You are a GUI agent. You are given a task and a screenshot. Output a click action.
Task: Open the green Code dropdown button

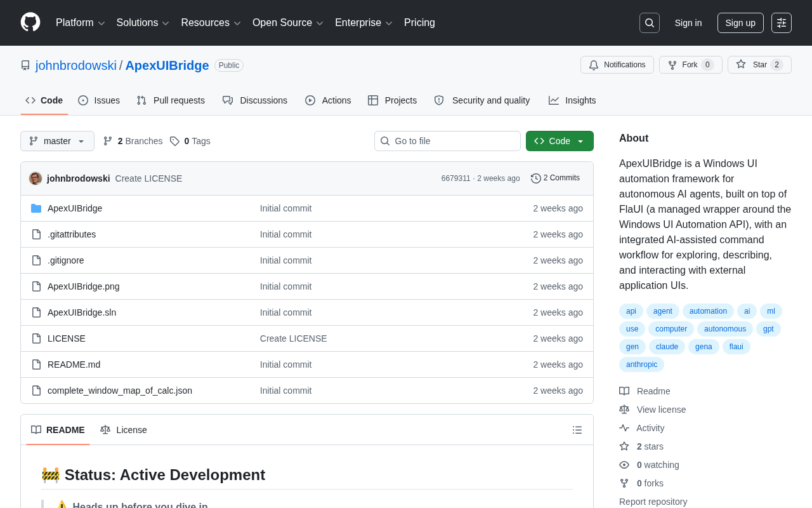tap(560, 141)
